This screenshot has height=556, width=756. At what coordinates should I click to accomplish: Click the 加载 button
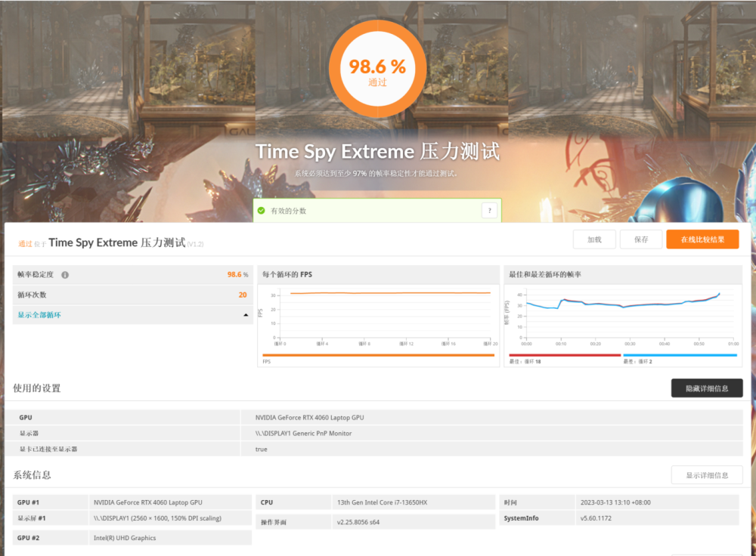click(594, 239)
